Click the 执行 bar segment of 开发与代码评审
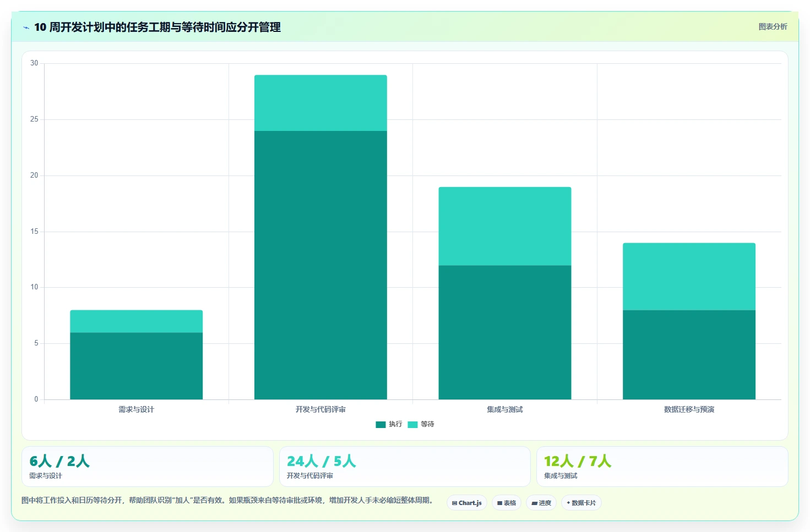This screenshot has height=532, width=810. pyautogui.click(x=320, y=265)
